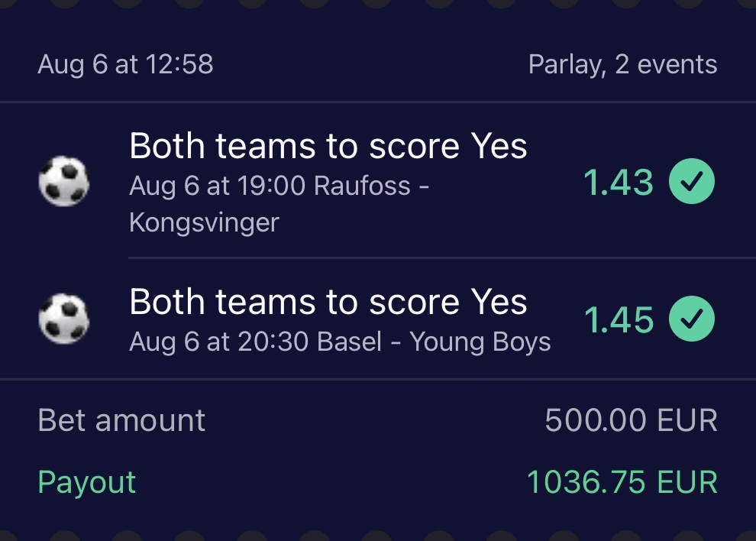Click the green "Payout" label
The image size is (756, 541).
point(87,482)
